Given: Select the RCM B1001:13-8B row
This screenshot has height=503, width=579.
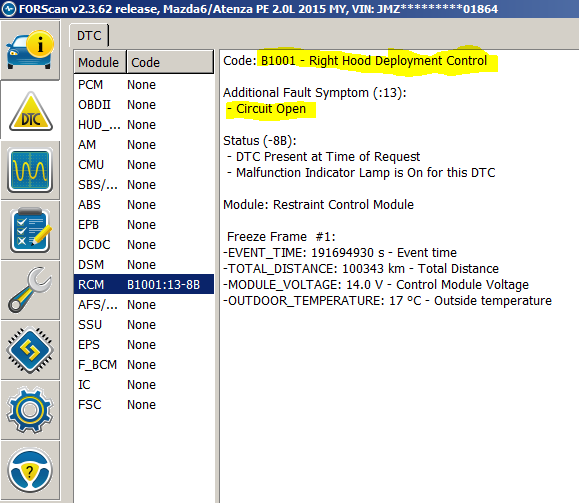Looking at the screenshot, I should [144, 284].
